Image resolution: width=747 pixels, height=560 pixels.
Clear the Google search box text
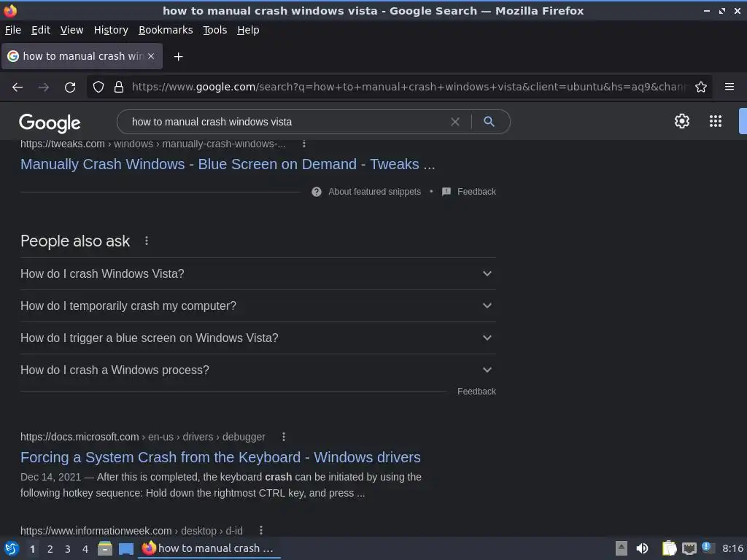pos(455,122)
